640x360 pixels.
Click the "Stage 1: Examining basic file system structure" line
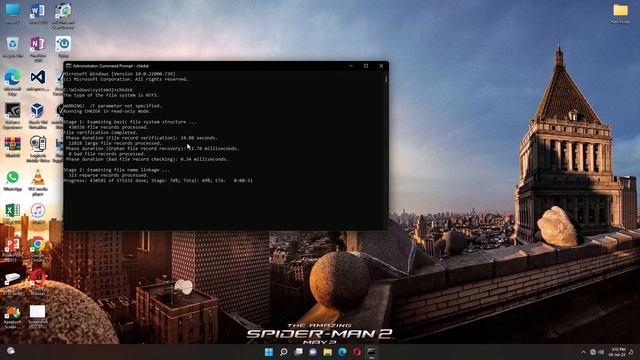130,122
